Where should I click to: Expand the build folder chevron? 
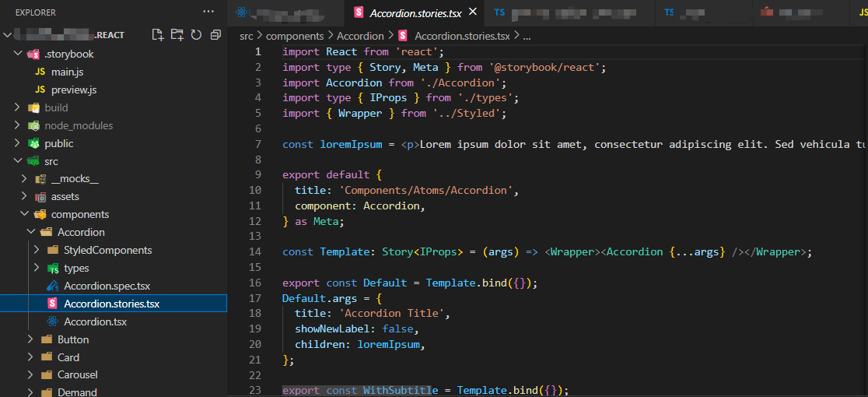17,107
